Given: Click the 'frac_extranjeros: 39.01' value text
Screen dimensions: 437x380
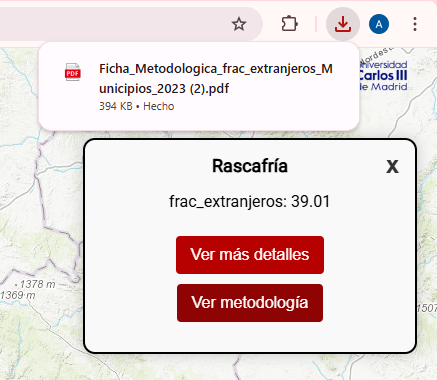Looking at the screenshot, I should (x=249, y=202).
